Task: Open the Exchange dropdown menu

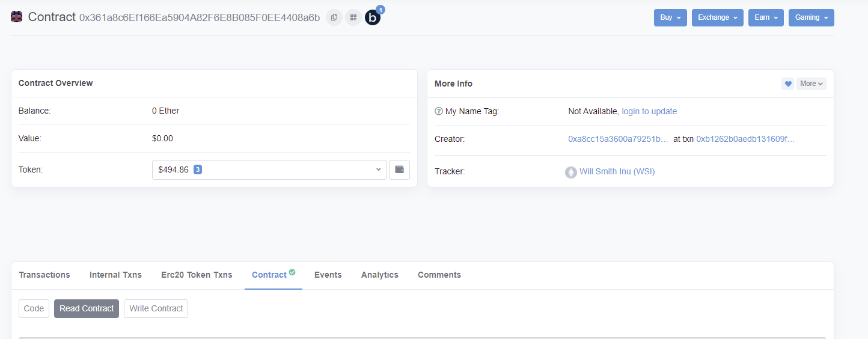Action: [x=718, y=17]
